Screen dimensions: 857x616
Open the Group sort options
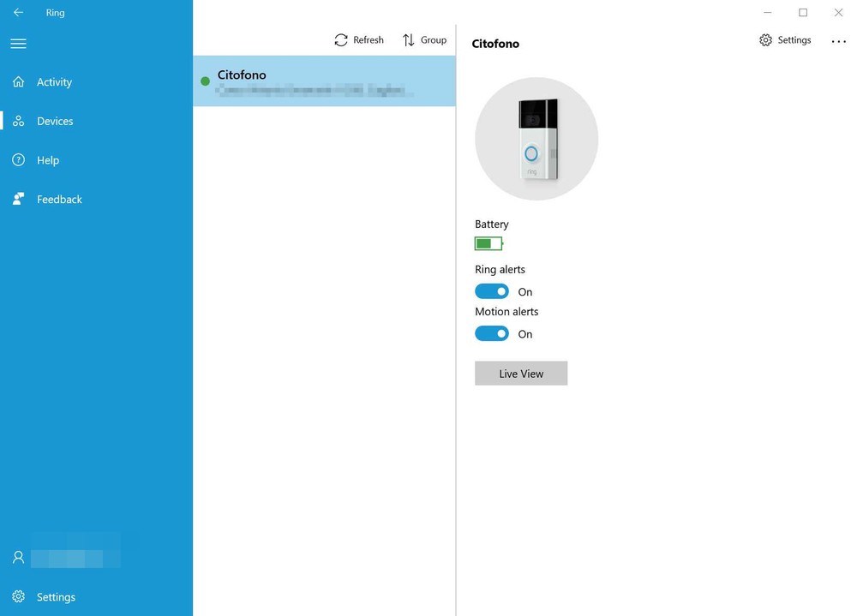tap(424, 40)
